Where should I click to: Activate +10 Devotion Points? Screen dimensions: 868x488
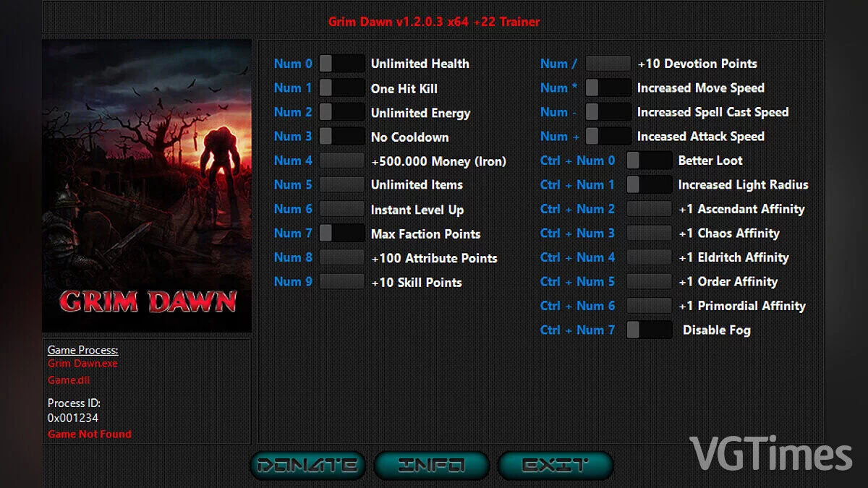point(608,64)
